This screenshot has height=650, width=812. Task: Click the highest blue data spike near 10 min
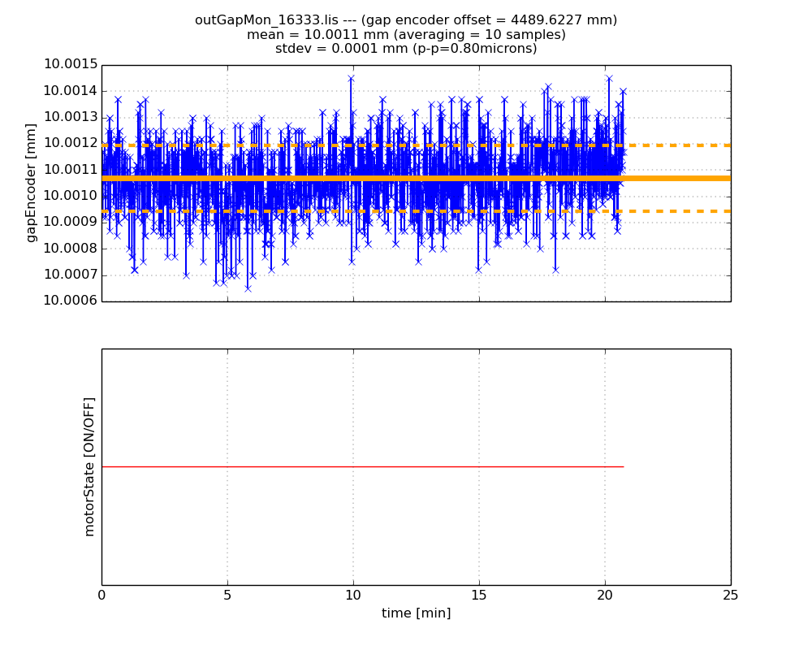(351, 79)
